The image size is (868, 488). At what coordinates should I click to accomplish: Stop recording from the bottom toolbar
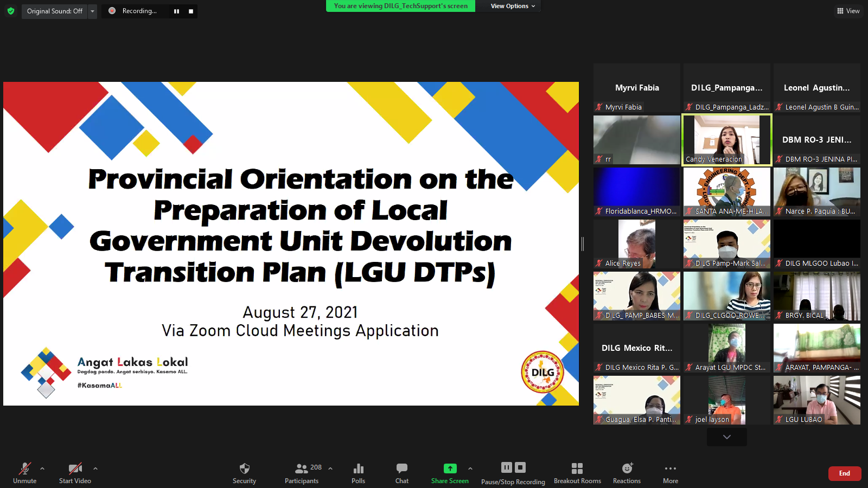pos(520,467)
